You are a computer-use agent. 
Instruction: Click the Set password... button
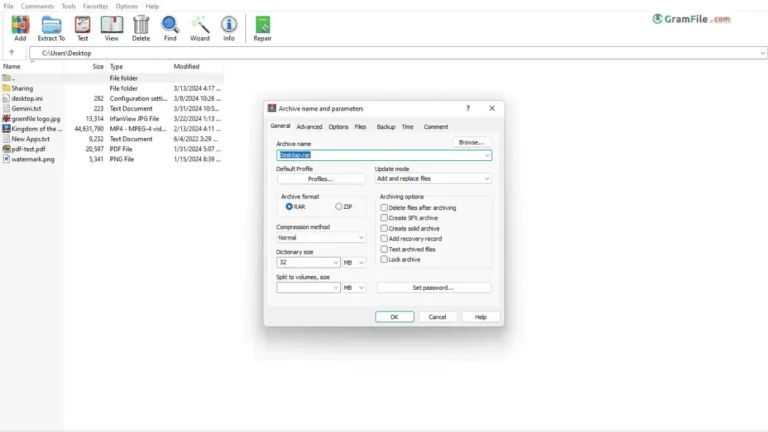click(x=433, y=288)
